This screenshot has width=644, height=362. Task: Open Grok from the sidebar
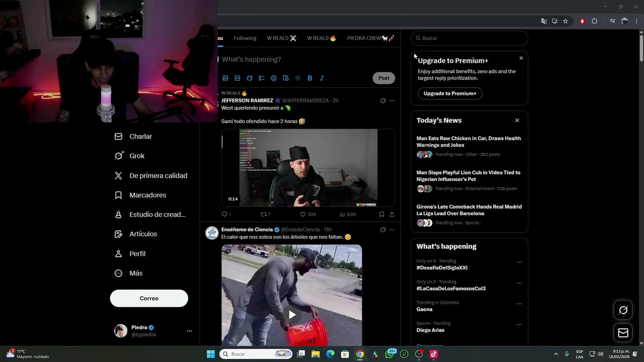click(130, 156)
